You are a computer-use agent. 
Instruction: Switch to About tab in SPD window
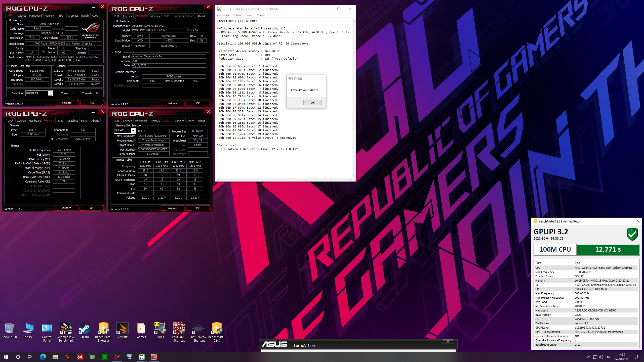pyautogui.click(x=201, y=121)
